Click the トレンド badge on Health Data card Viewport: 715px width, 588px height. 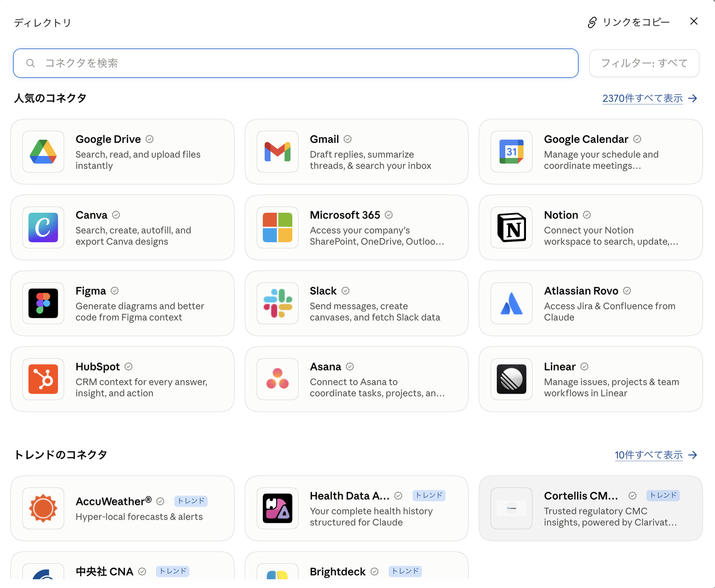click(x=429, y=496)
